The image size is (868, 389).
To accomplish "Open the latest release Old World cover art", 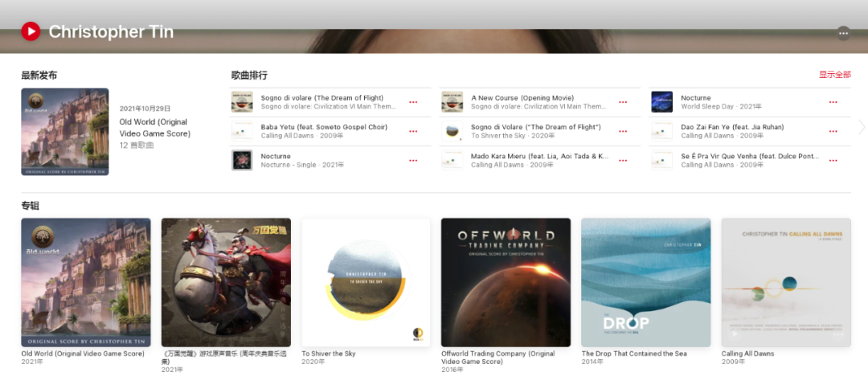I will click(65, 132).
